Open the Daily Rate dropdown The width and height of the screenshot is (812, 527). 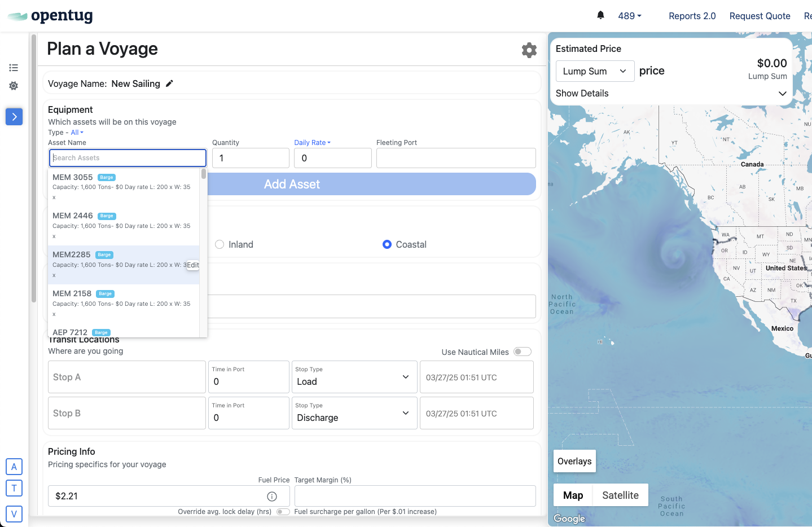coord(312,143)
